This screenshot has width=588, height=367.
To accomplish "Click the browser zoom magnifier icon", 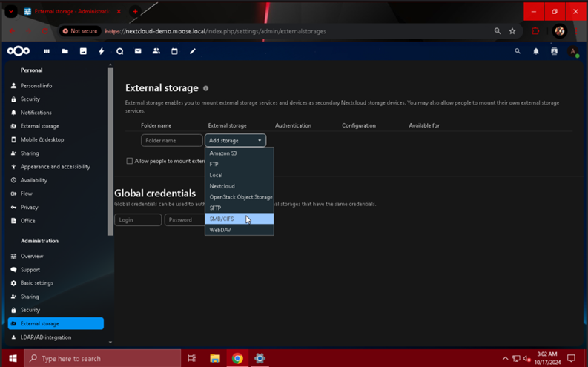I will [498, 31].
